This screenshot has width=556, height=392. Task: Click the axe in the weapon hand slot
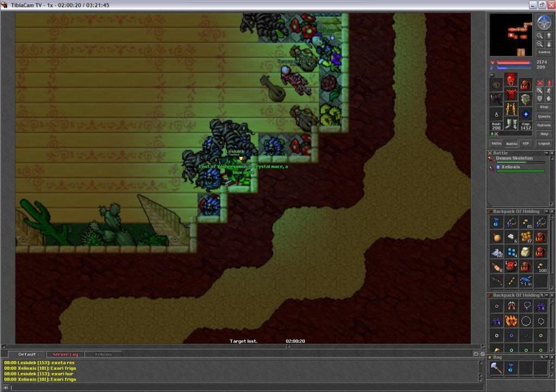click(496, 99)
